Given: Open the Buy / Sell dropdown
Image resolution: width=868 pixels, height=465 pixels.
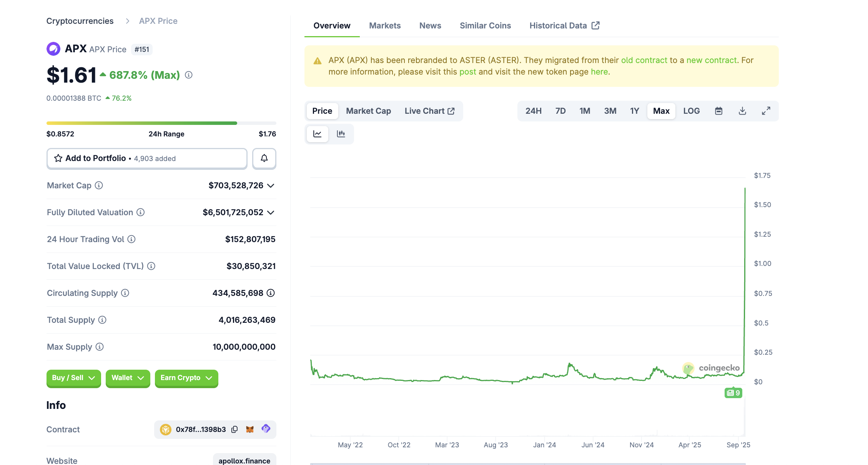Looking at the screenshot, I should [73, 378].
